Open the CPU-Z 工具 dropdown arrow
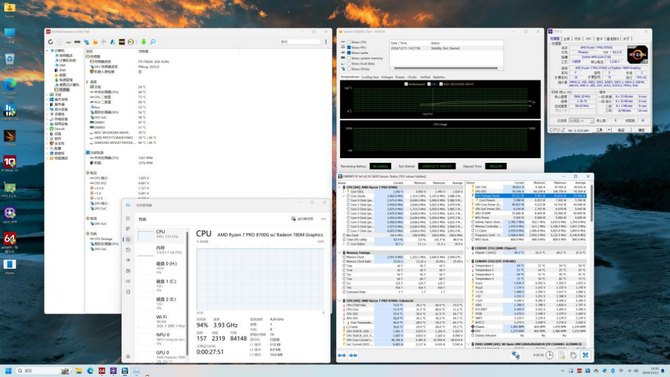Screen dimensions: 670x377 point(609,130)
